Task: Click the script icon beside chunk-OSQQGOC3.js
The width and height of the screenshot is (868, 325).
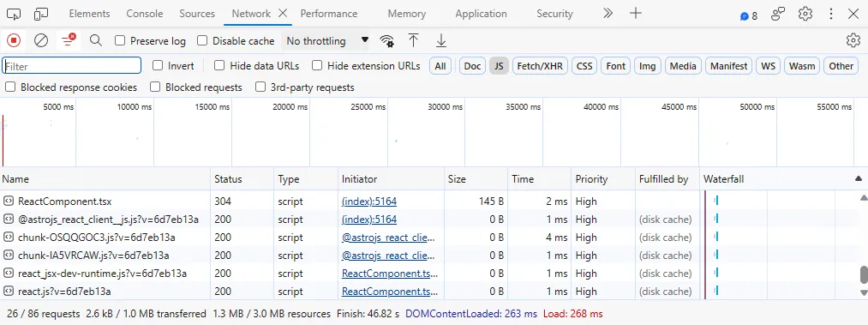Action: [x=9, y=237]
